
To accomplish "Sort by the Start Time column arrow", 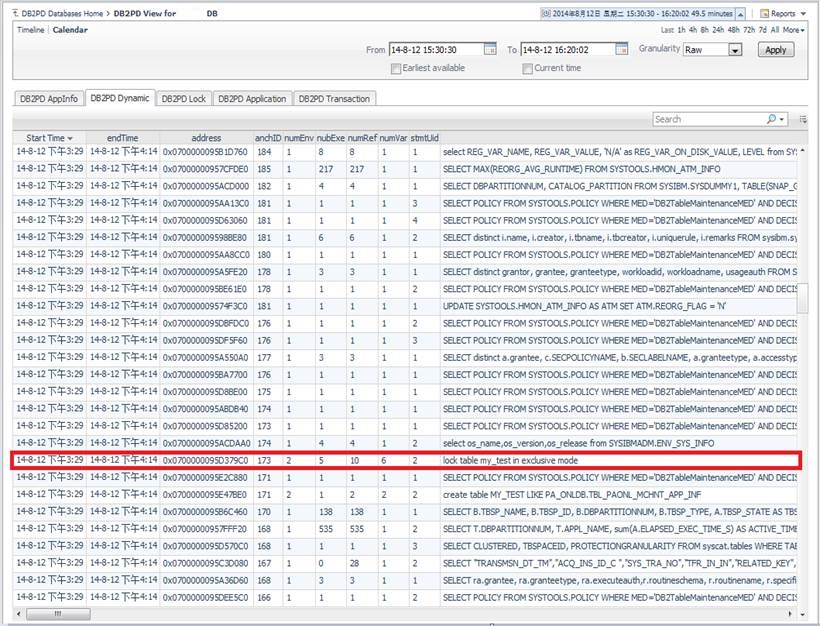I will pos(71,138).
